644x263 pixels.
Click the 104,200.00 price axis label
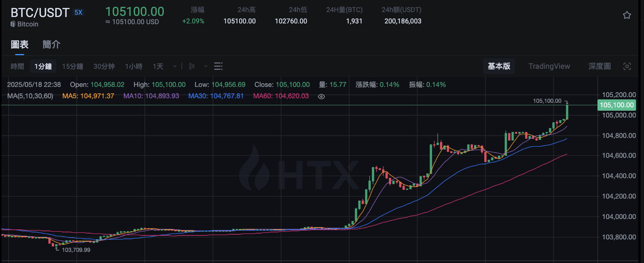point(619,196)
